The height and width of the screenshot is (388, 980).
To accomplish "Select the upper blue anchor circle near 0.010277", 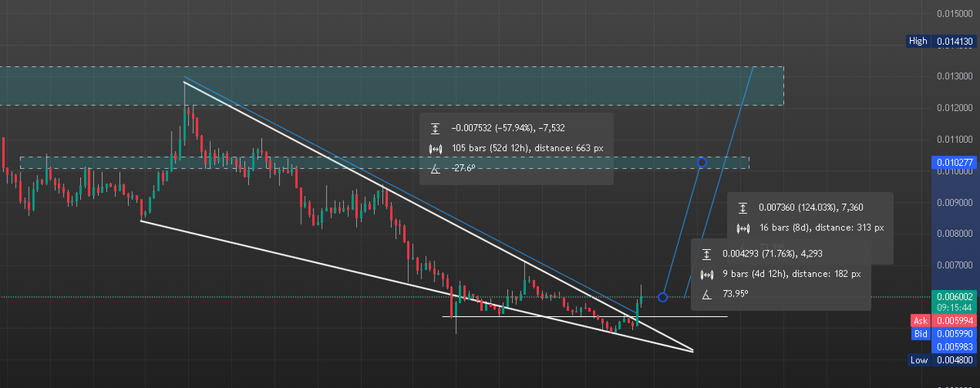I will [702, 163].
